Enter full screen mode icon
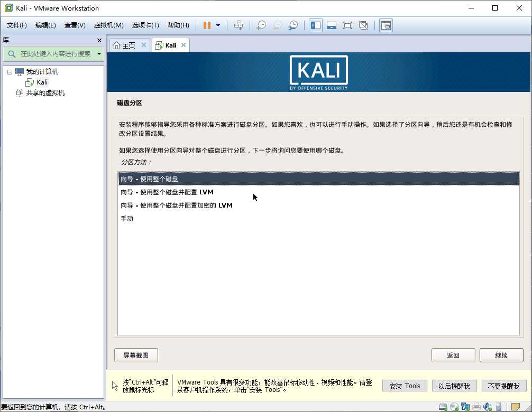Screen dimensions: 532x412 [x=347, y=25]
